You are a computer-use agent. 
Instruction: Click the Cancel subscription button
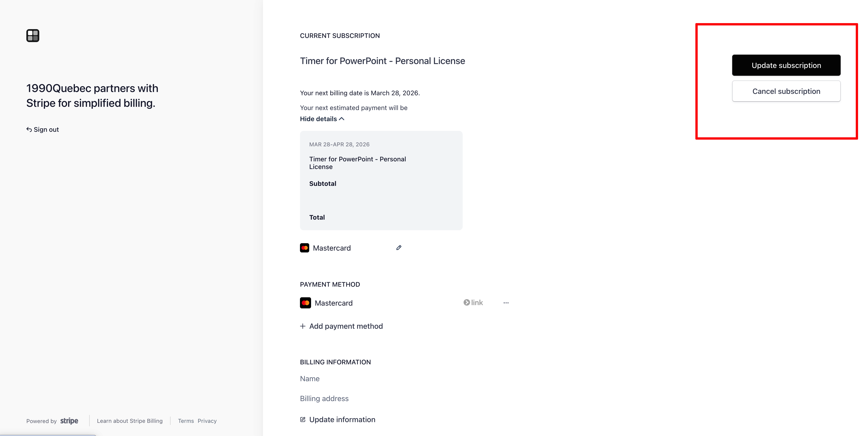click(786, 91)
